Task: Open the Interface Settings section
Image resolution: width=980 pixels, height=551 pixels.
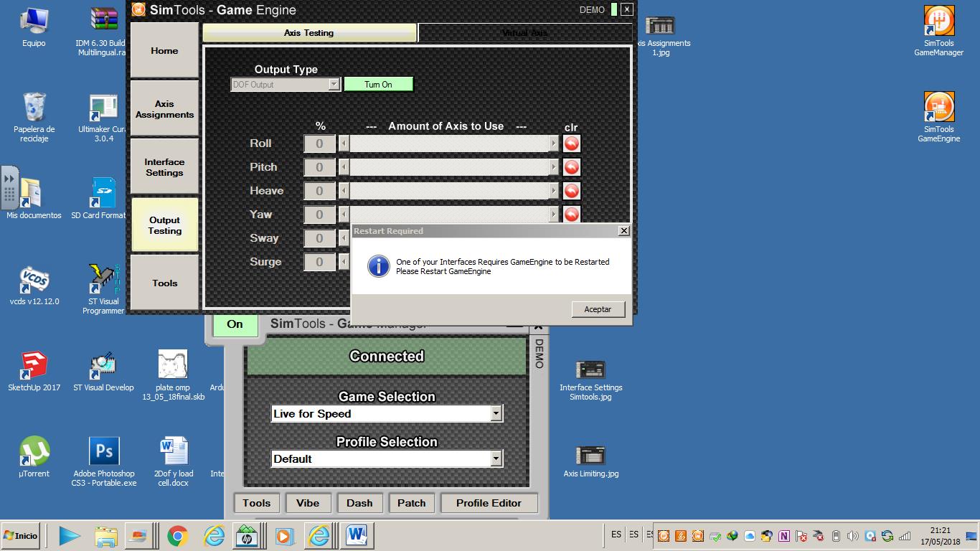Action: tap(164, 167)
